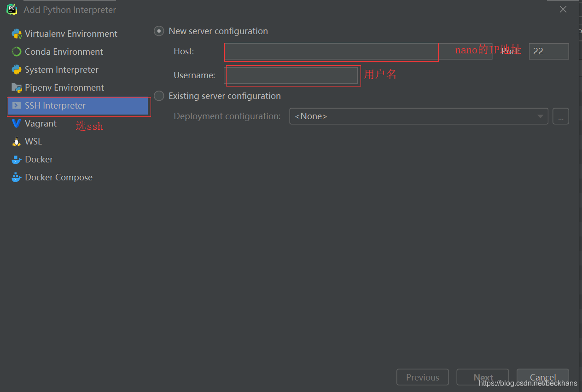Click the Pipenv Environment folder icon
This screenshot has height=392, width=582.
pyautogui.click(x=17, y=87)
